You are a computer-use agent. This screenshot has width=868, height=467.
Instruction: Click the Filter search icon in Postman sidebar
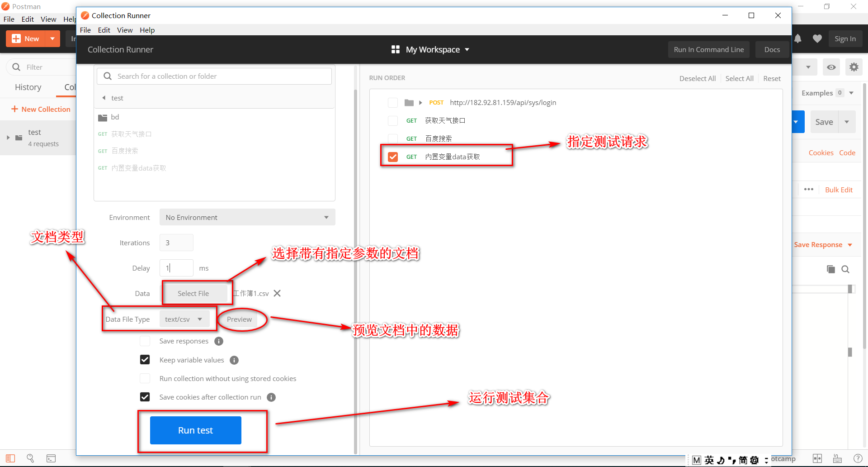click(16, 67)
